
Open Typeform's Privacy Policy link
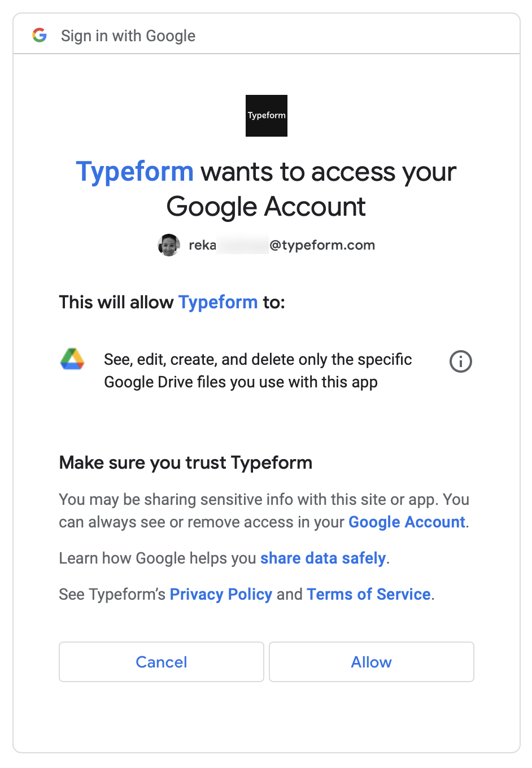221,594
